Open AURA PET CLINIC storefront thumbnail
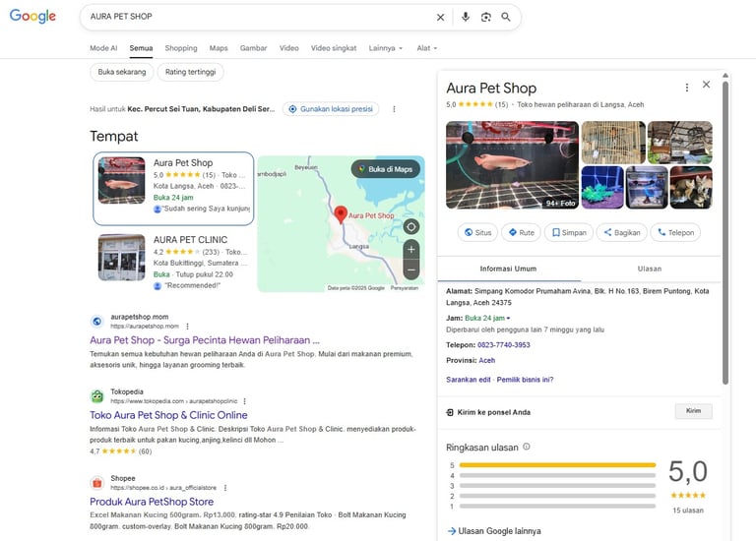This screenshot has height=541, width=756. click(x=121, y=258)
